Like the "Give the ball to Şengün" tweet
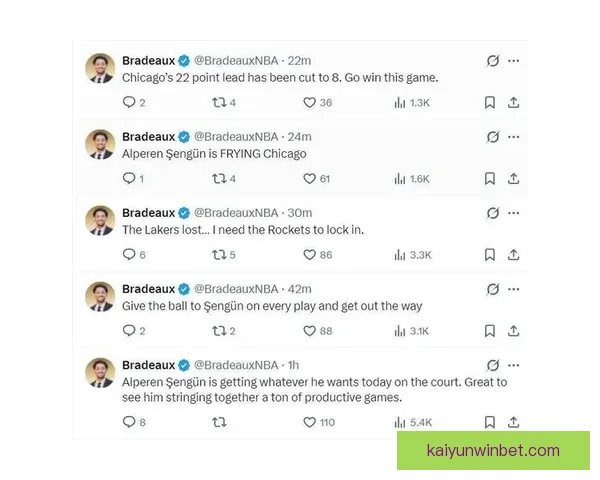 (309, 330)
